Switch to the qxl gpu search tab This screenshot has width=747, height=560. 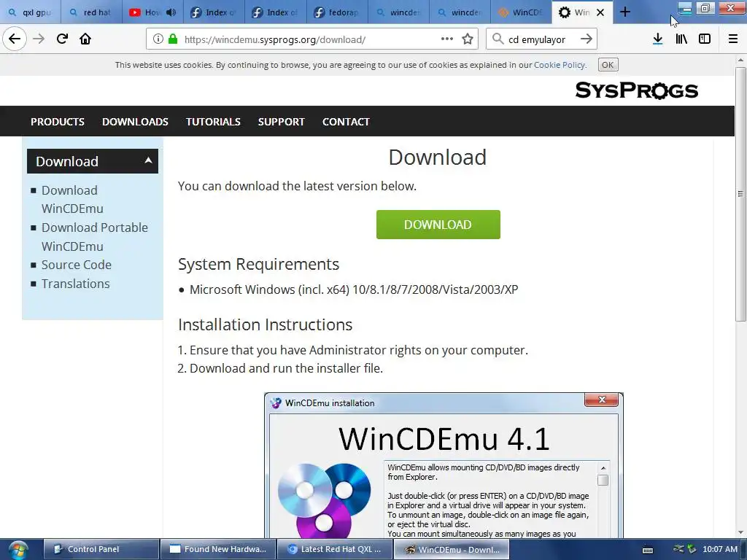coord(31,12)
